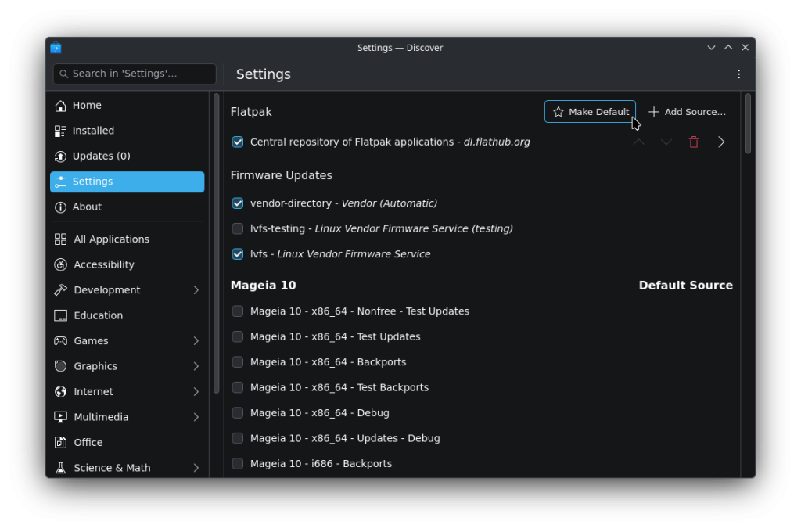
Task: Expand Internet category chevron
Action: click(x=196, y=392)
